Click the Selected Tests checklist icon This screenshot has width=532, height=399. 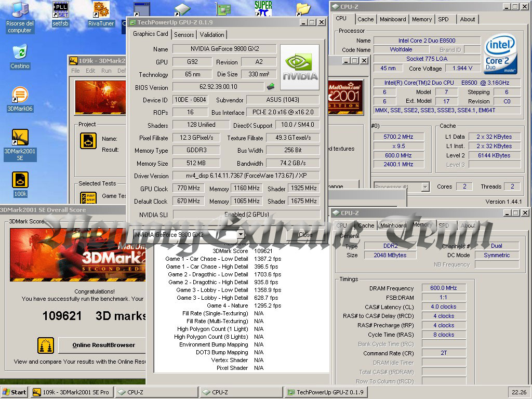point(88,198)
